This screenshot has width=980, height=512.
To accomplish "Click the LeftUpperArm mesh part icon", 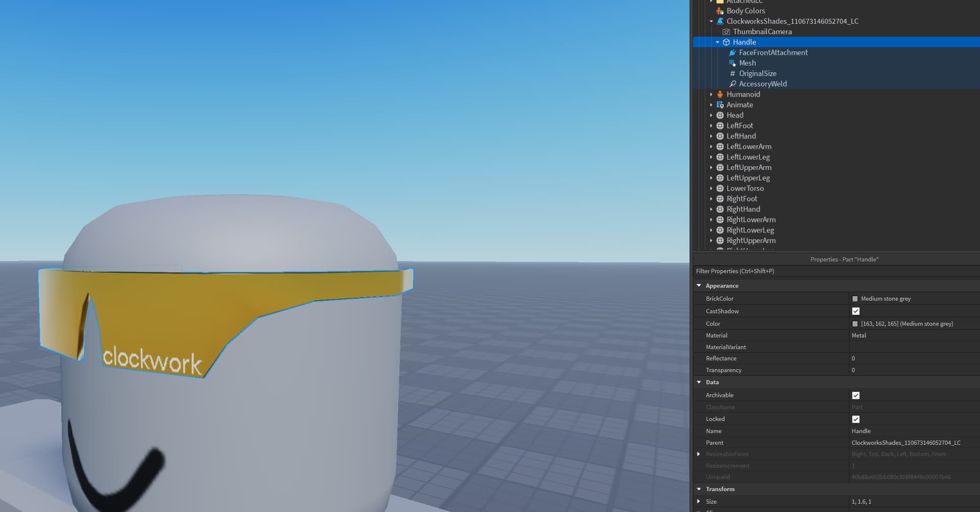I will click(x=720, y=168).
